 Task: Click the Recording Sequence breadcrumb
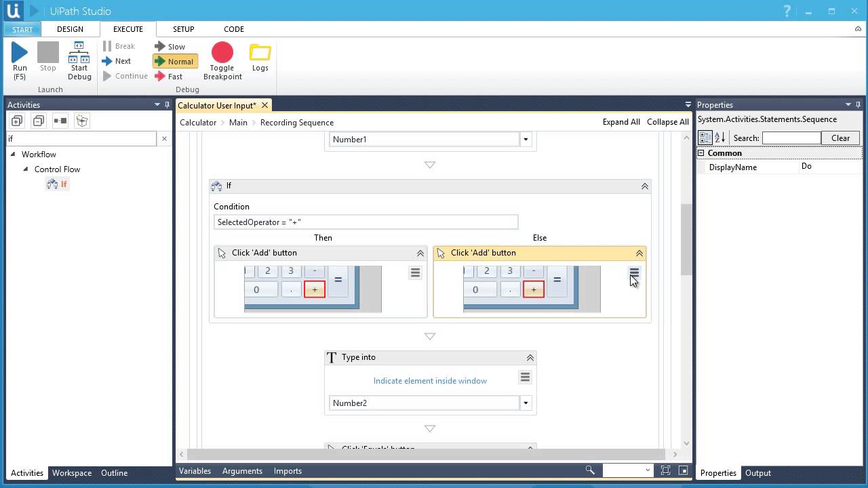point(297,123)
